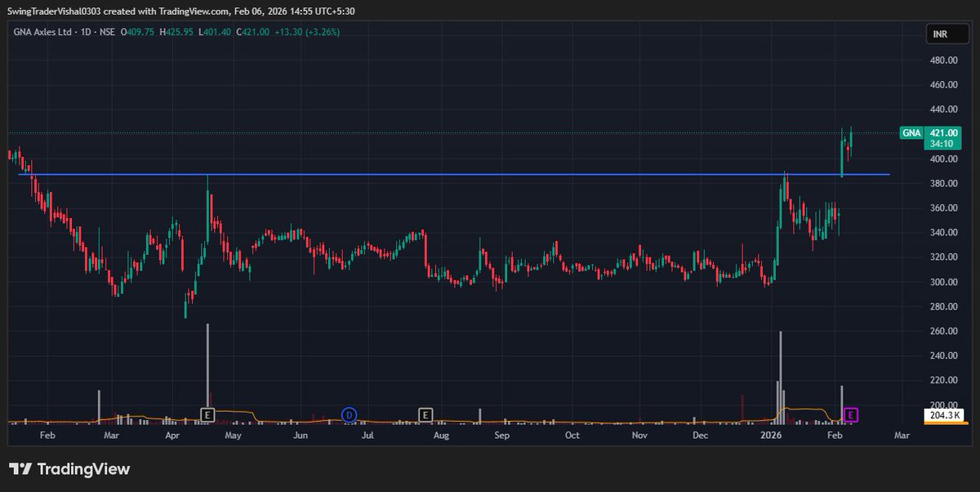Click the 300.00 price axis label

[944, 282]
